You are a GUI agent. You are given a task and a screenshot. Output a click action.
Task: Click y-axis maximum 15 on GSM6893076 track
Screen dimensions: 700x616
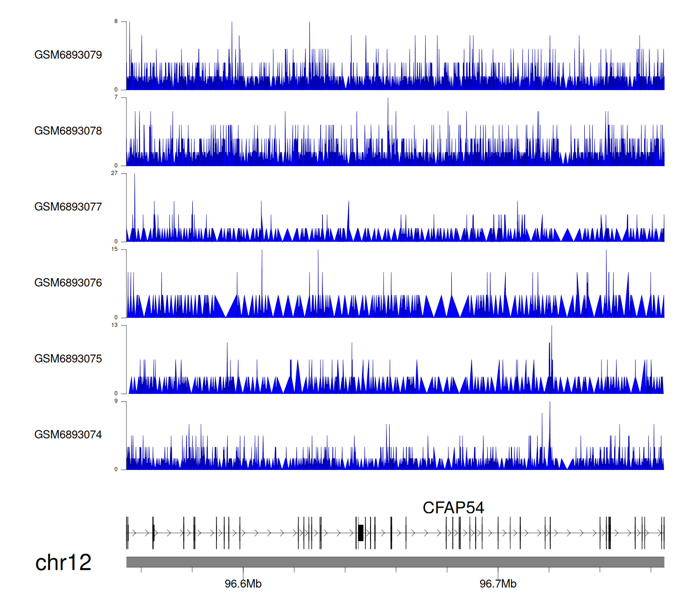point(114,249)
